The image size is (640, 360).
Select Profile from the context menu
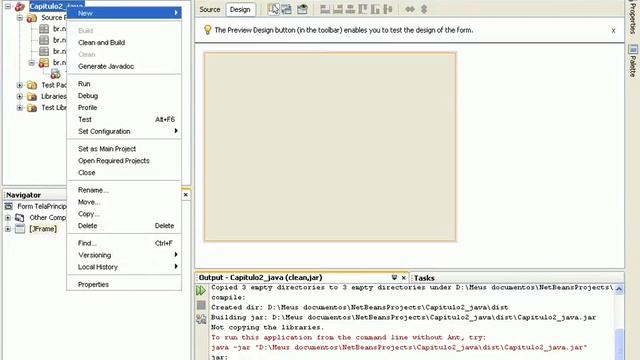124,107
